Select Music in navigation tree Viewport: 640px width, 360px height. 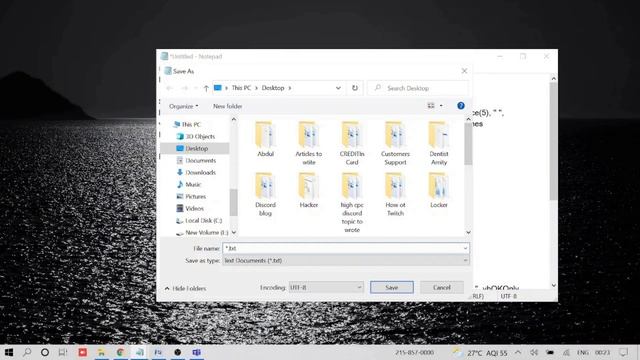tap(193, 184)
